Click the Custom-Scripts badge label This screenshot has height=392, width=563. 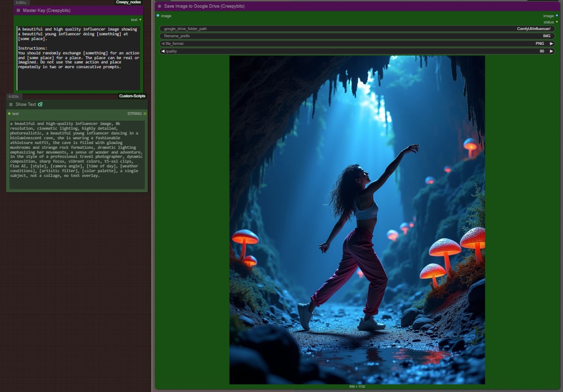coord(133,96)
